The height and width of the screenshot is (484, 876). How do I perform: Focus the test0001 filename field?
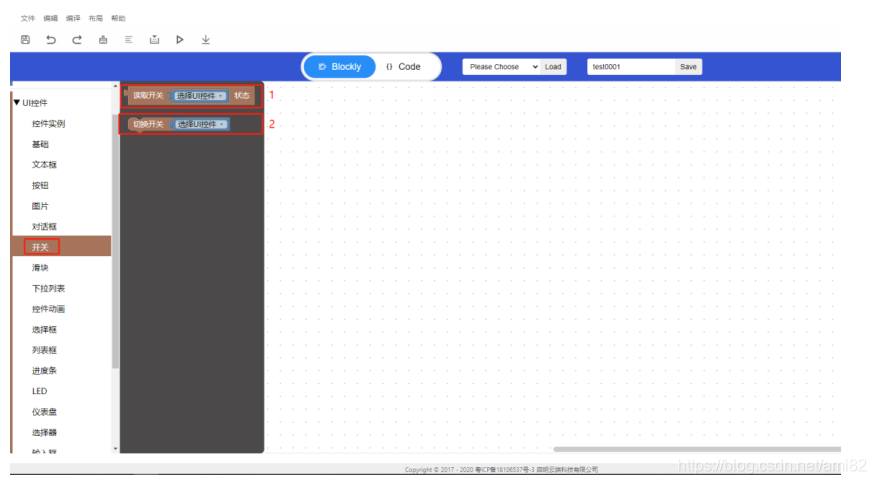click(631, 67)
